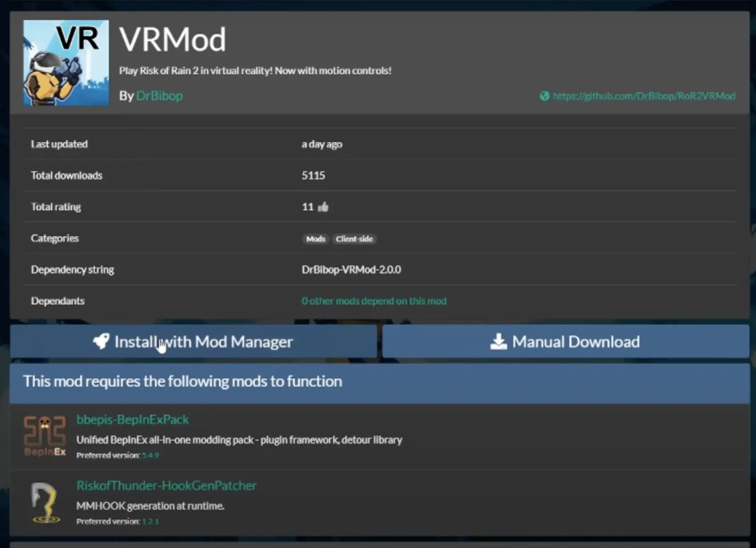Open the GitHub RoR2VRMod repository link
The height and width of the screenshot is (548, 756).
pyautogui.click(x=644, y=96)
